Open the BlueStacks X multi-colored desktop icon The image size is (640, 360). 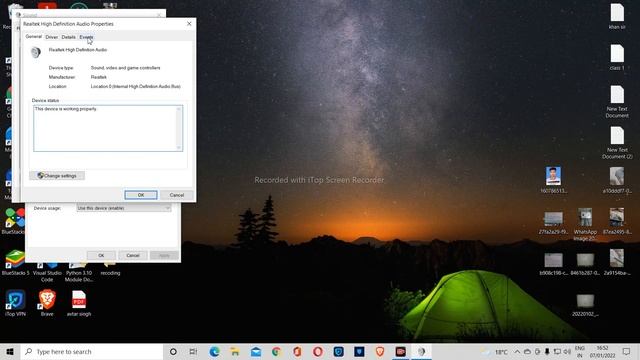(x=15, y=222)
